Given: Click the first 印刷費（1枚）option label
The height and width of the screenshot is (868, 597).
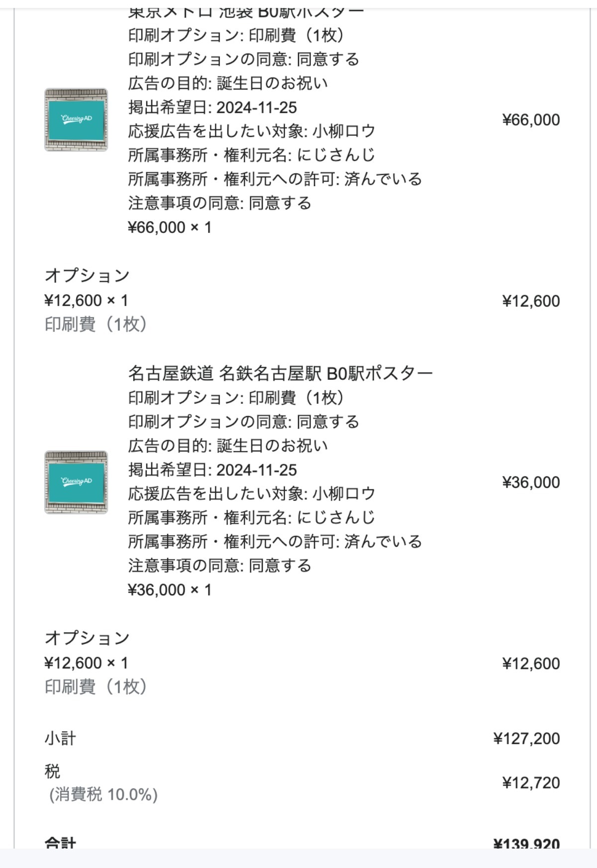Looking at the screenshot, I should pyautogui.click(x=96, y=325).
